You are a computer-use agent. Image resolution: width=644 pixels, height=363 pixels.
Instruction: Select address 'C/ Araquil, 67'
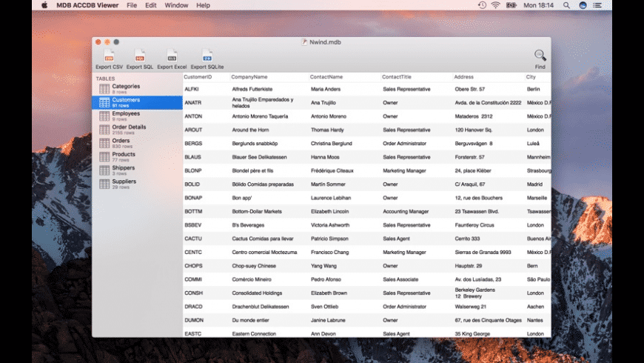click(470, 184)
